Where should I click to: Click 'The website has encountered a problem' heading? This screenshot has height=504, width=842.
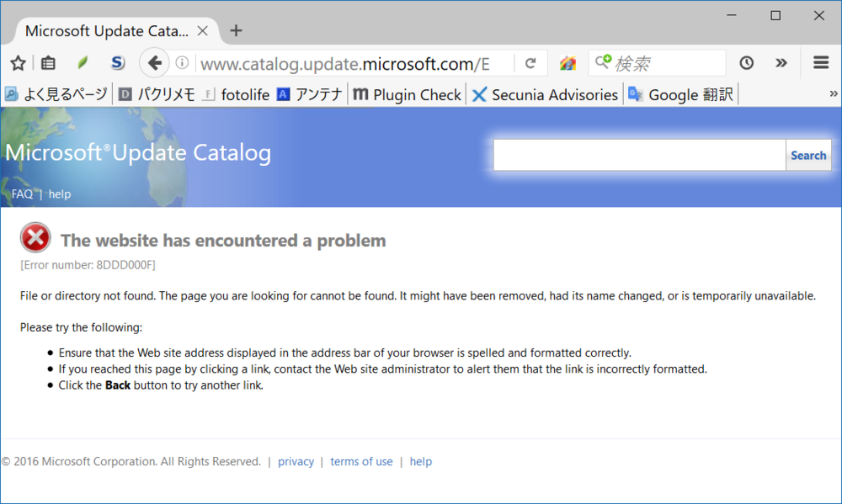coord(223,241)
